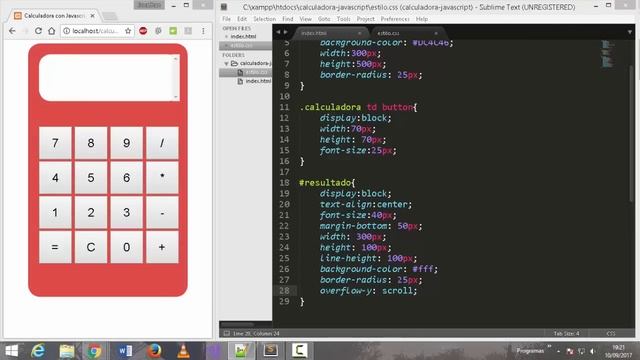Image resolution: width=640 pixels, height=360 pixels.
Task: Click line 28 number in gutter
Action: pos(284,291)
